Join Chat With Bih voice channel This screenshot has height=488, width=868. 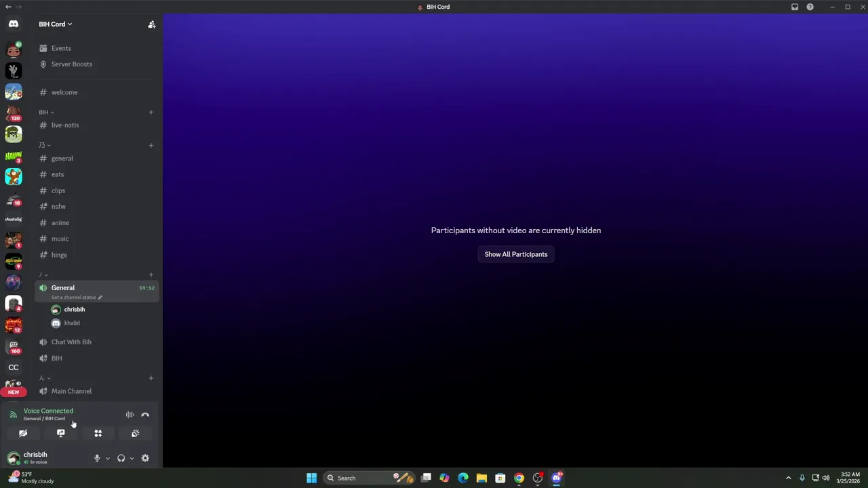tap(96, 342)
